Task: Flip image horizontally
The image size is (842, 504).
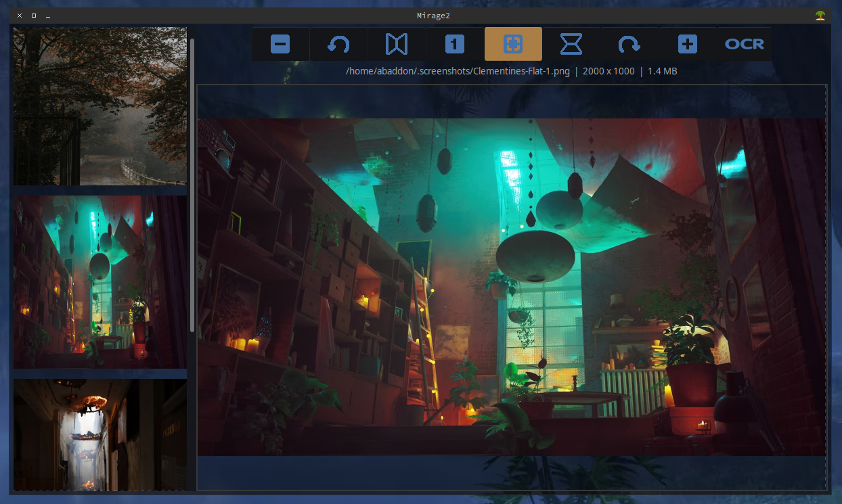Action: 397,44
